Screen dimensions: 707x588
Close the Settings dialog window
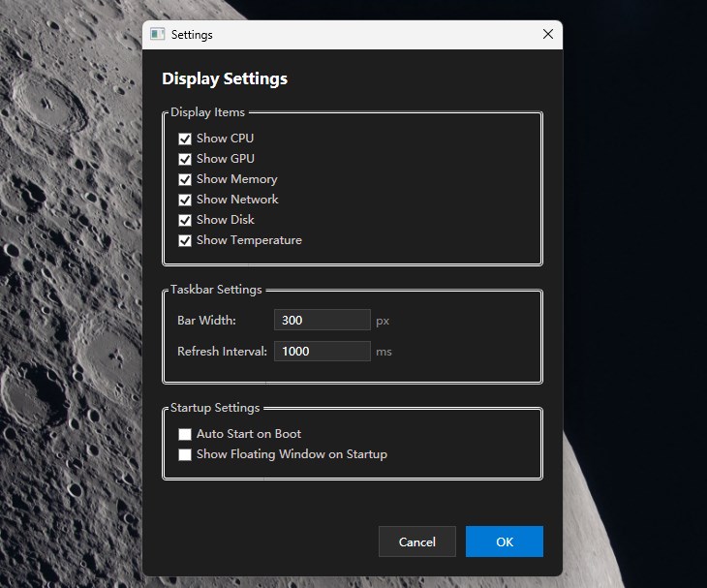[548, 34]
